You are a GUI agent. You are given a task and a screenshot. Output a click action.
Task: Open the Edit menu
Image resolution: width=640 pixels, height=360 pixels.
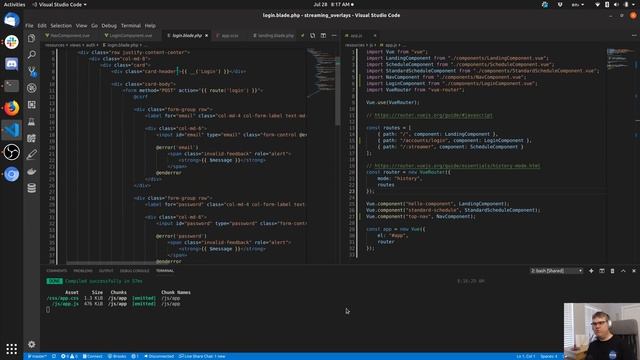pyautogui.click(x=42, y=25)
